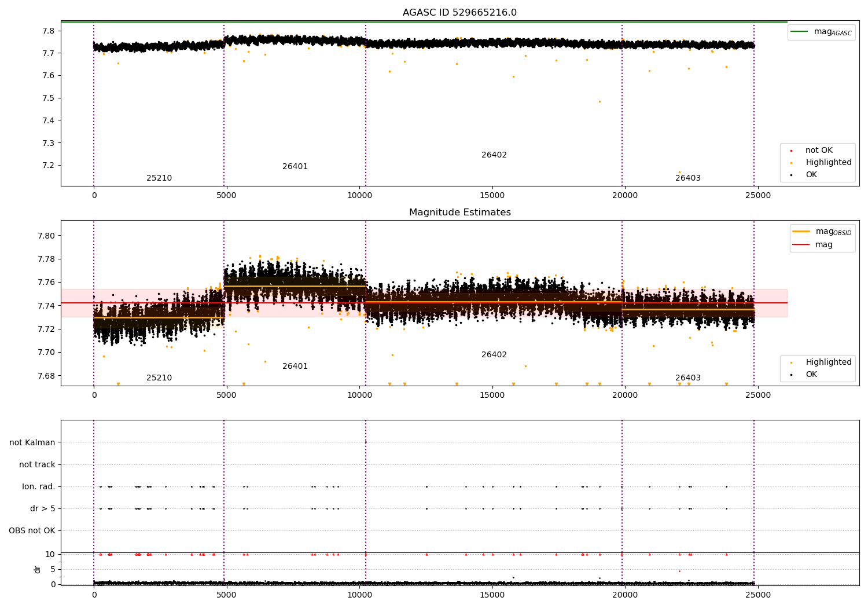
Task: Click the 'Magnitude Estimates' subplot title
Action: [459, 213]
